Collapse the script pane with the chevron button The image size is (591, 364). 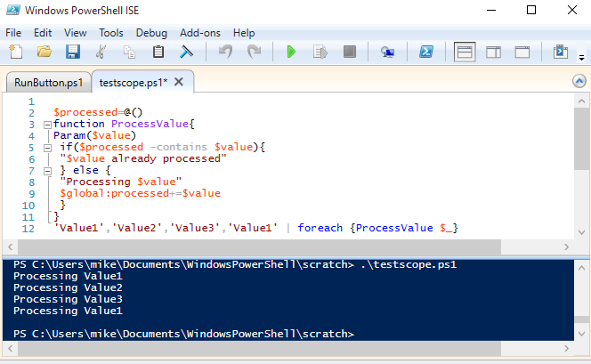coord(579,81)
